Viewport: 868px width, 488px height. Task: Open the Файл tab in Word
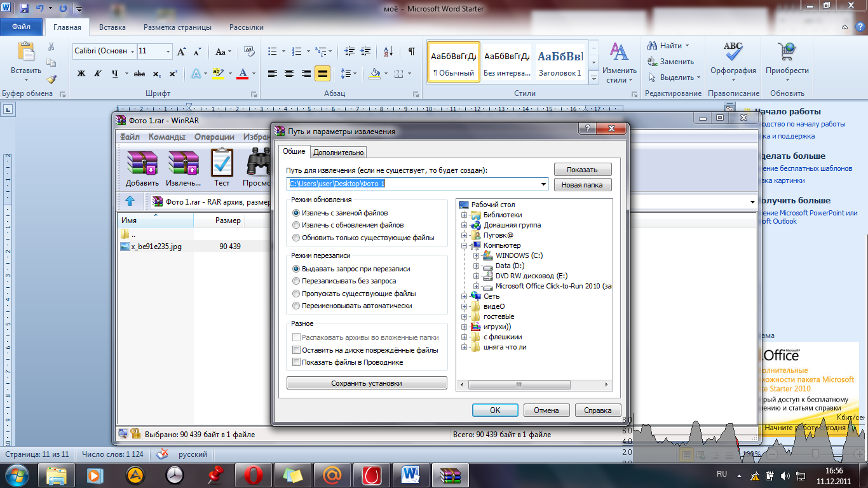(x=21, y=27)
